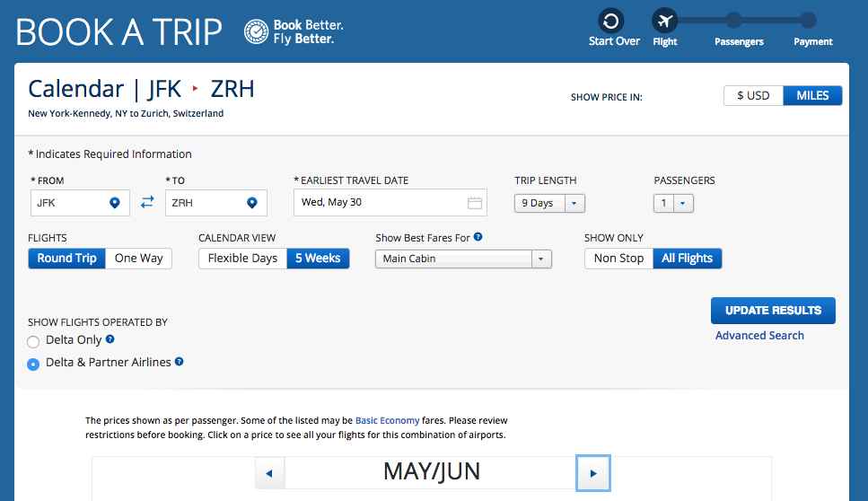This screenshot has width=868, height=501.
Task: Open the Passengers count dropdown
Action: click(673, 203)
